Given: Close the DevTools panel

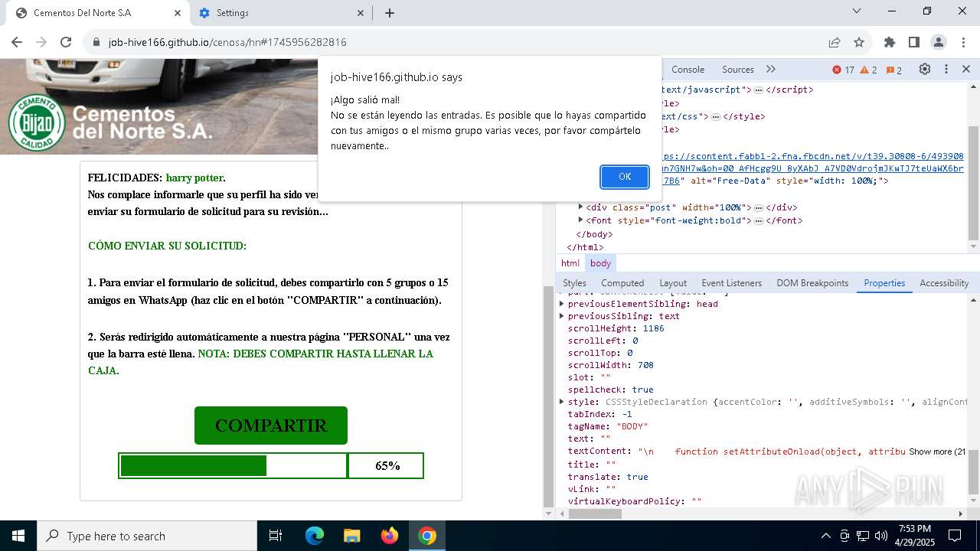Looking at the screenshot, I should click(966, 69).
